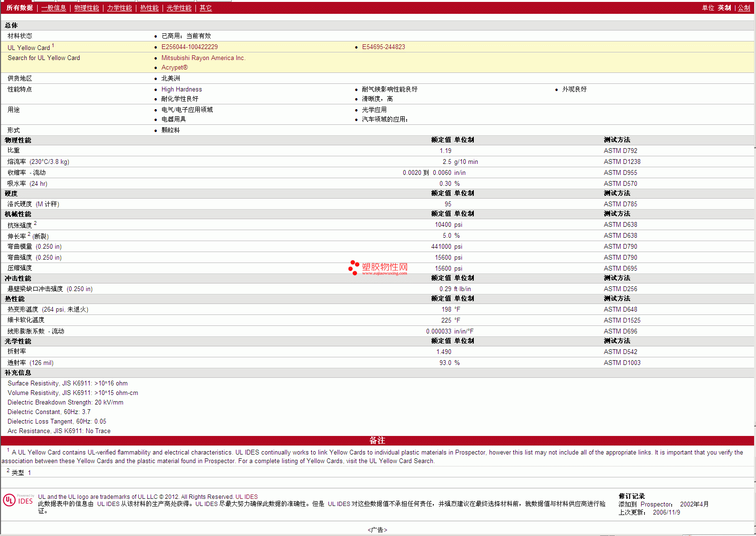Open yellow card E256044-100422229
The image size is (756, 536).
point(189,47)
